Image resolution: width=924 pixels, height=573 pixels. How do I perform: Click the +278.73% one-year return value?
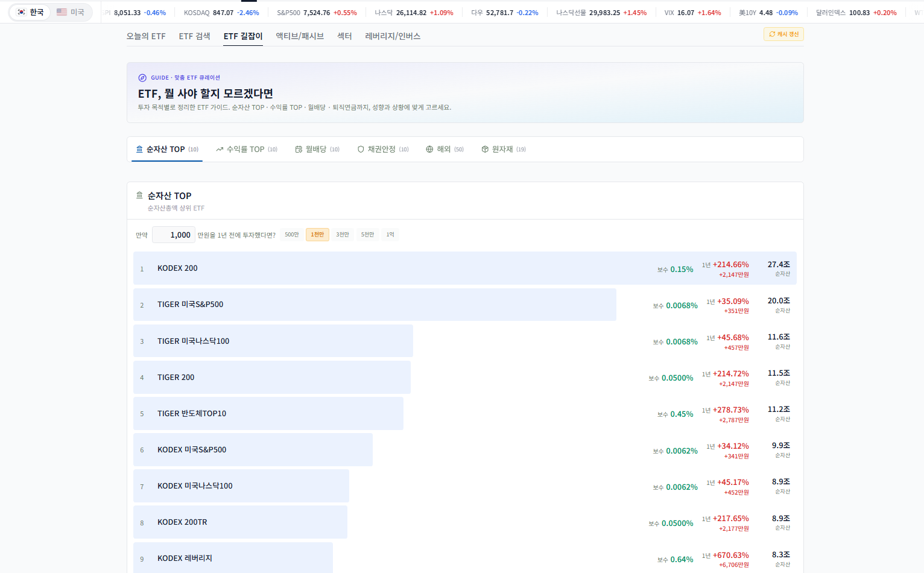pos(730,410)
